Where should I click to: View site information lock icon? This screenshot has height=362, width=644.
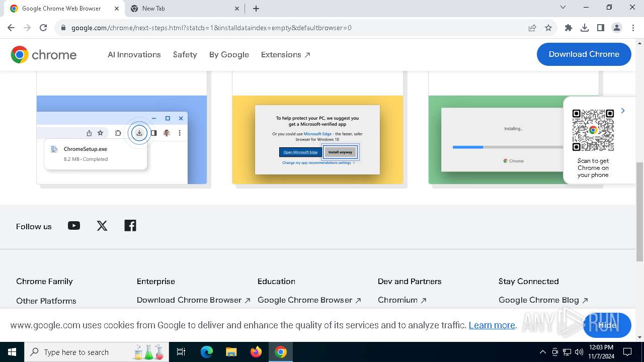(x=63, y=28)
